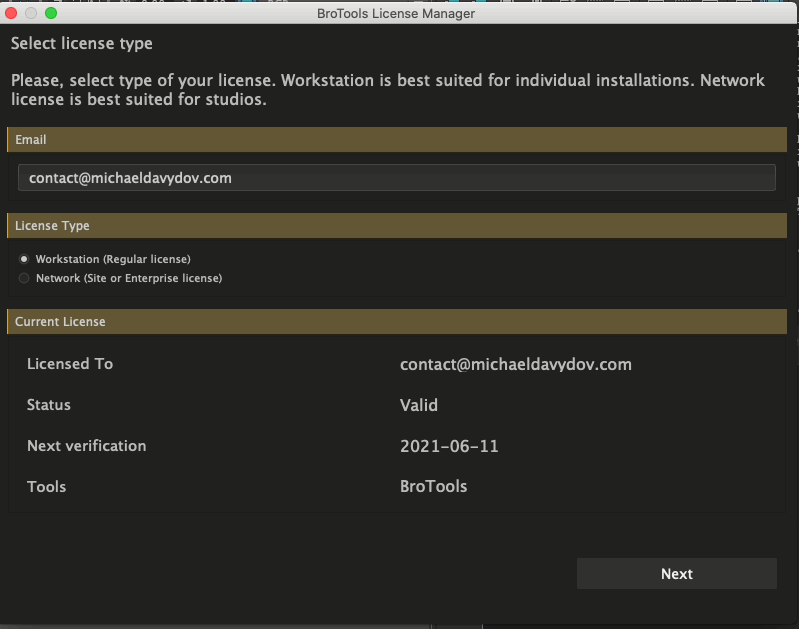This screenshot has height=629, width=799.
Task: Focus the Email input field
Action: pyautogui.click(x=396, y=177)
